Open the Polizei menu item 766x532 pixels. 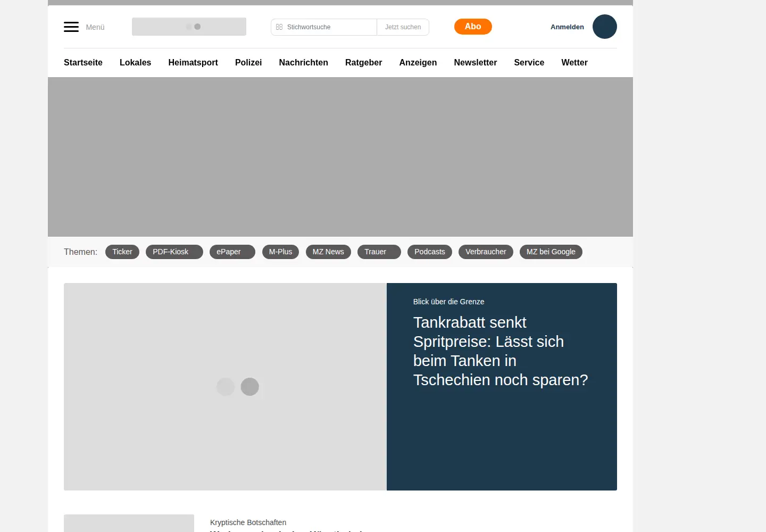(x=248, y=62)
